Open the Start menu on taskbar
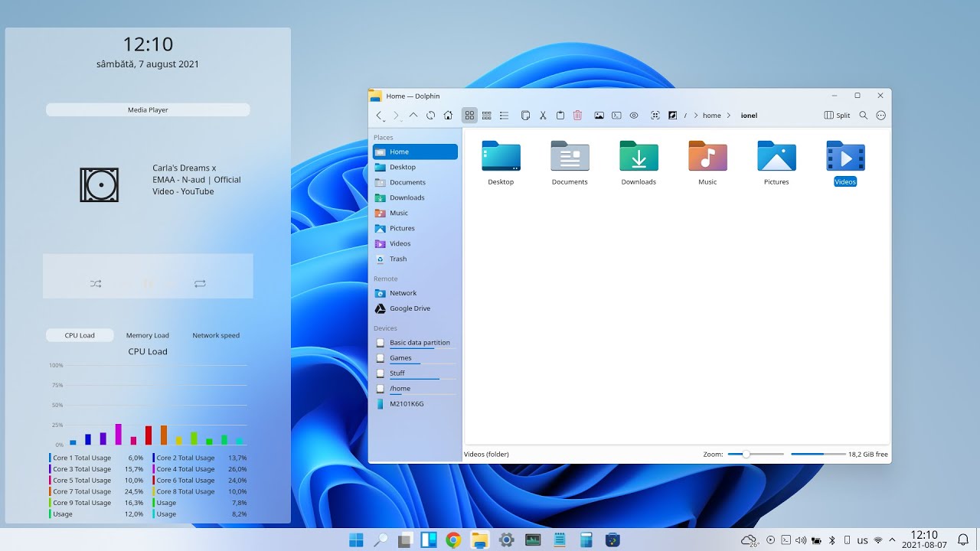 tap(356, 540)
